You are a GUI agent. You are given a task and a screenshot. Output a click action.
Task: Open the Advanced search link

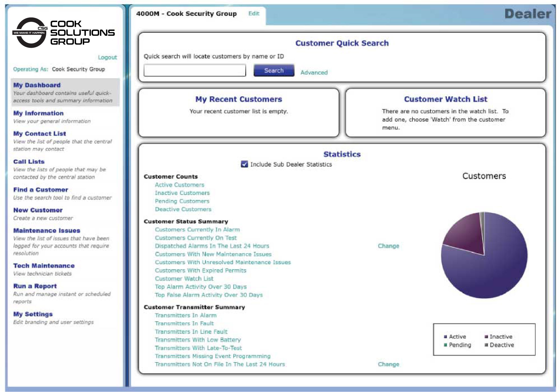pyautogui.click(x=314, y=72)
